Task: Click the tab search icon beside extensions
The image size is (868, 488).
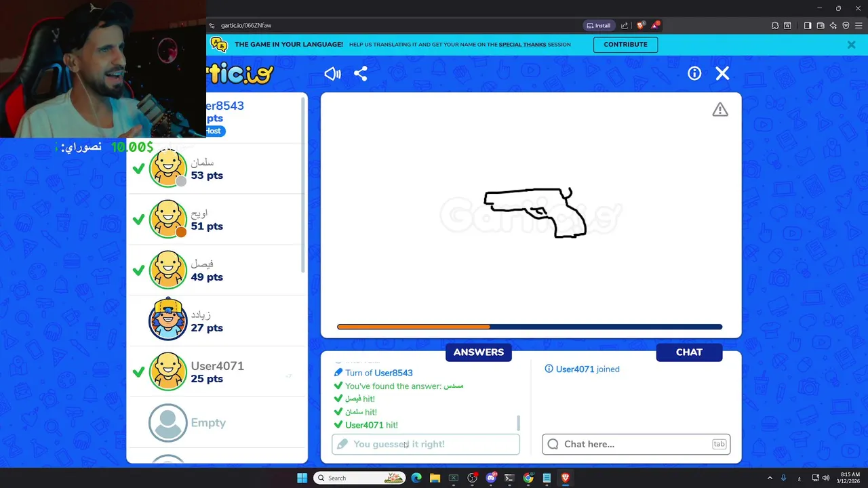Action: pos(787,26)
